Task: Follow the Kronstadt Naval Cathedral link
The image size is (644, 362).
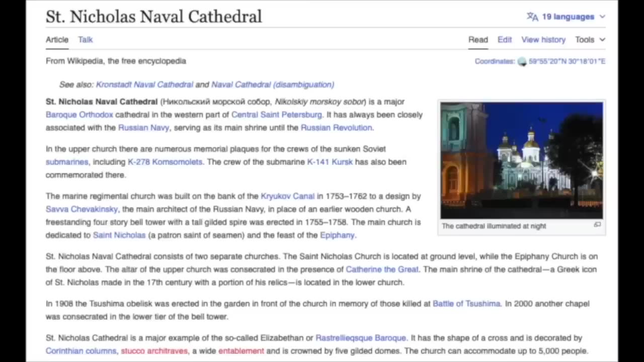Action: pyautogui.click(x=144, y=84)
